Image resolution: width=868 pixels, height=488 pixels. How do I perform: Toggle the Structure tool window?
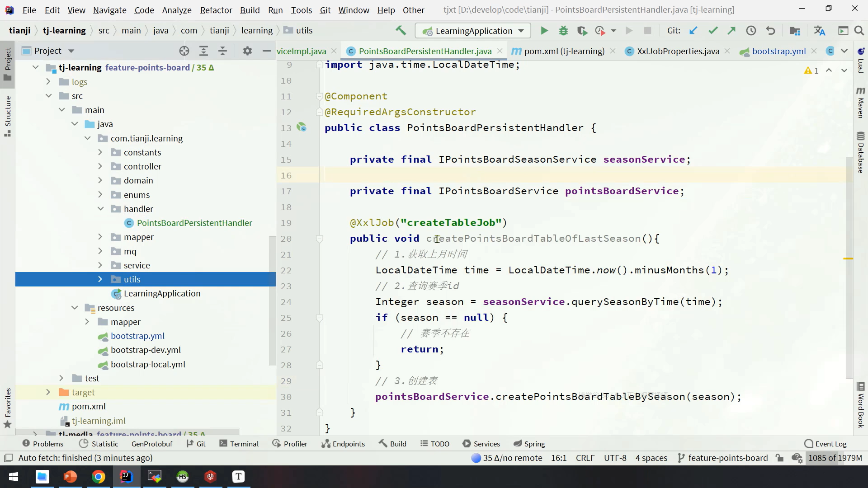coord(8,116)
